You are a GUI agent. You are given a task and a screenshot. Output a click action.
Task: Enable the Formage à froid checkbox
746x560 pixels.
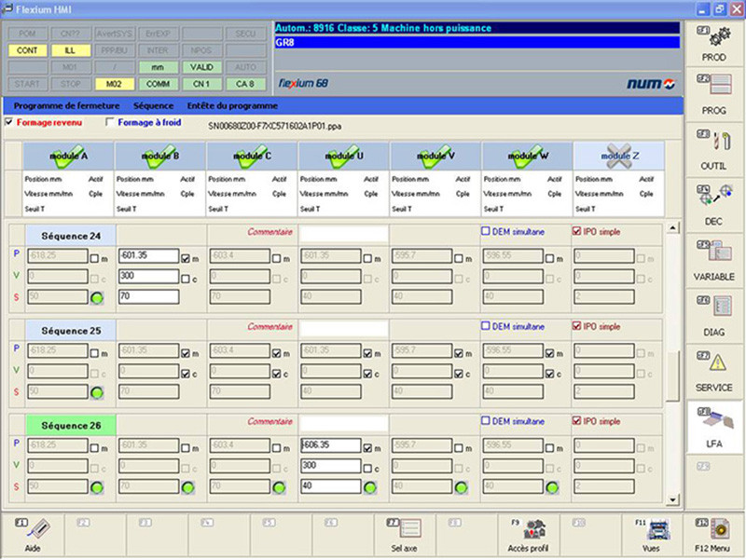pos(111,122)
